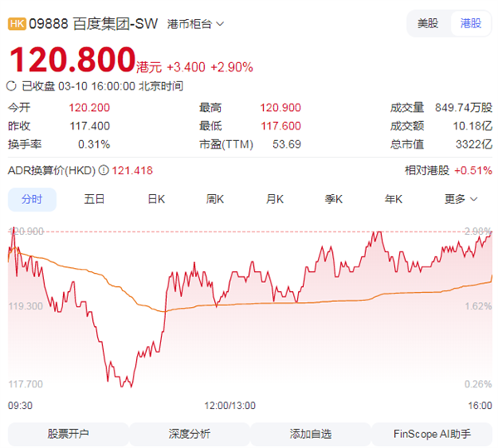
Task: Click the 最高 value 120.900
Action: pos(281,108)
